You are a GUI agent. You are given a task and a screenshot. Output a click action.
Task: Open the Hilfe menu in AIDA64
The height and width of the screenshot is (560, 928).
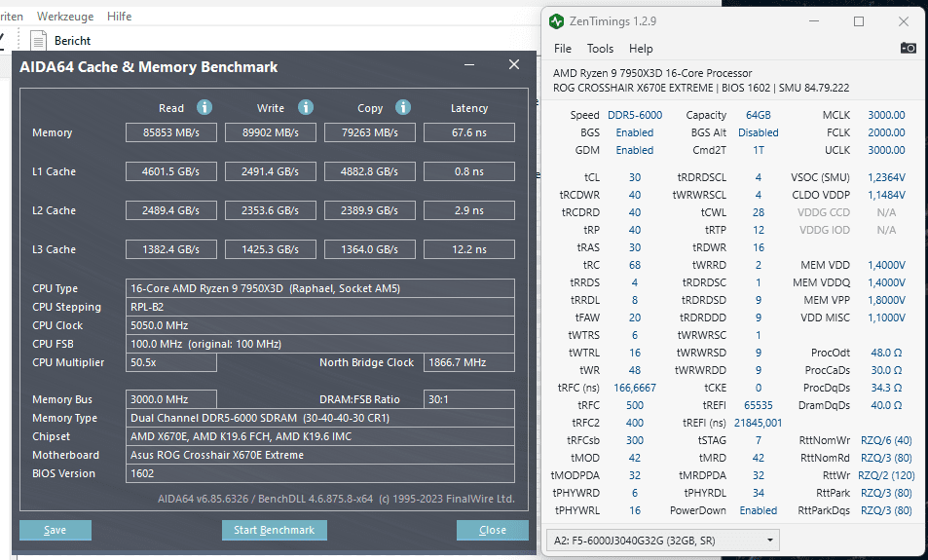click(x=119, y=17)
